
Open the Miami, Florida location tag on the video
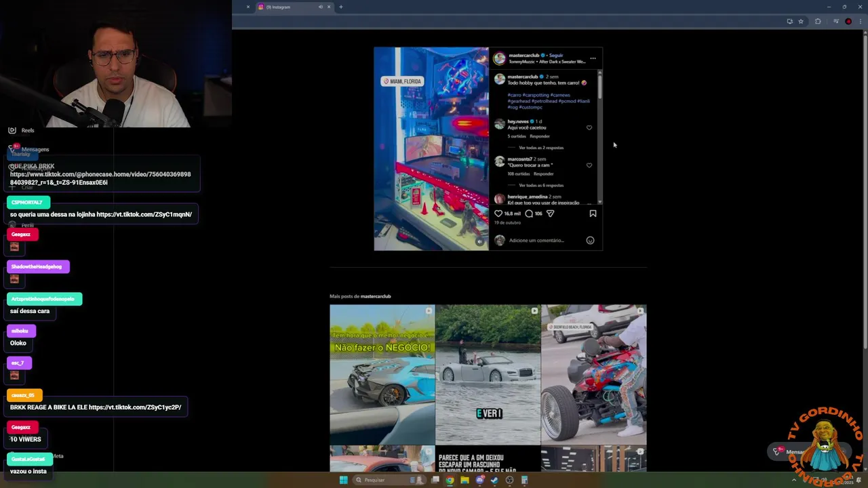tap(402, 81)
